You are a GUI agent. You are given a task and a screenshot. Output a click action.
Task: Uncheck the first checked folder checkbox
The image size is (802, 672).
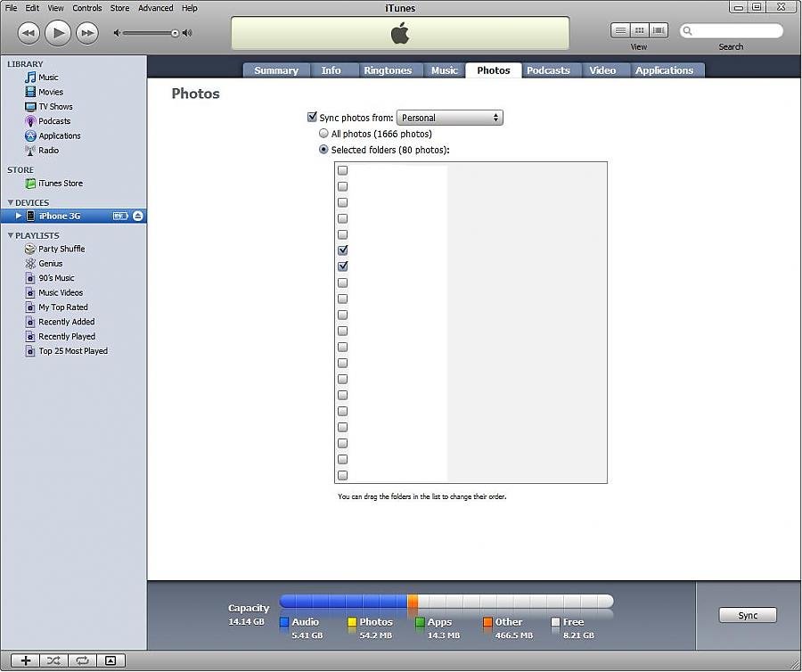tap(343, 250)
